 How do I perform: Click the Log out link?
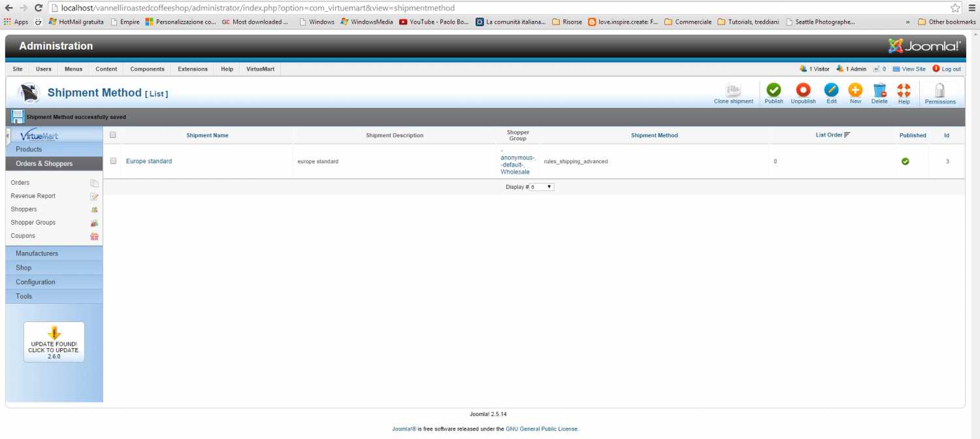tap(951, 69)
